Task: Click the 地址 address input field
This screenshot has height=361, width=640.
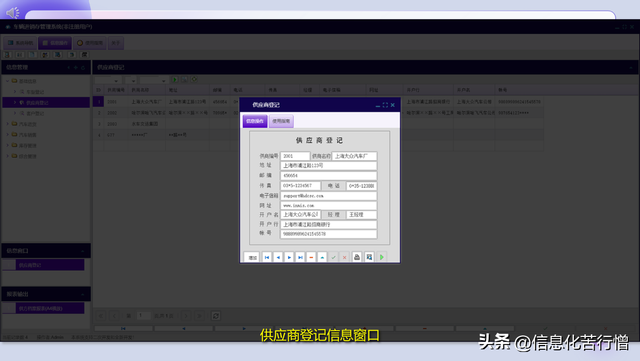Action: coord(329,166)
